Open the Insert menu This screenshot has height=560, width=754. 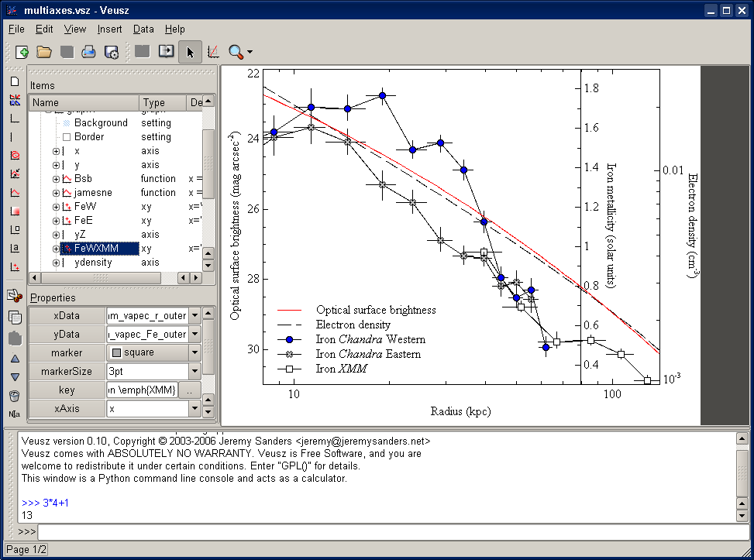coord(109,29)
